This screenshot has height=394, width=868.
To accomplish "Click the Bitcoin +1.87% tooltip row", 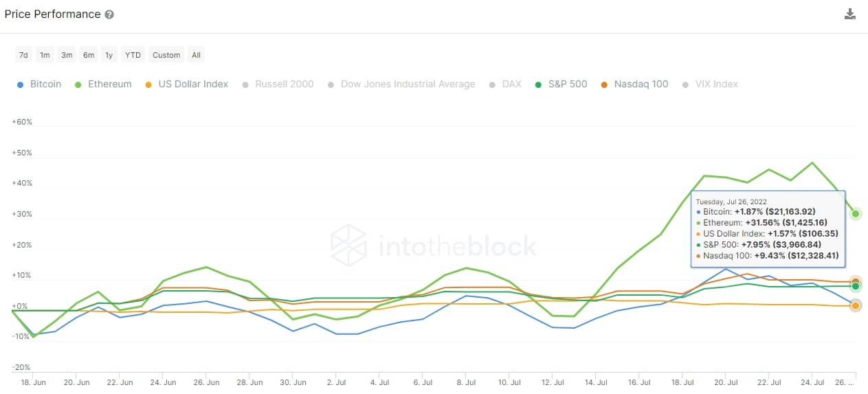I will pyautogui.click(x=756, y=212).
